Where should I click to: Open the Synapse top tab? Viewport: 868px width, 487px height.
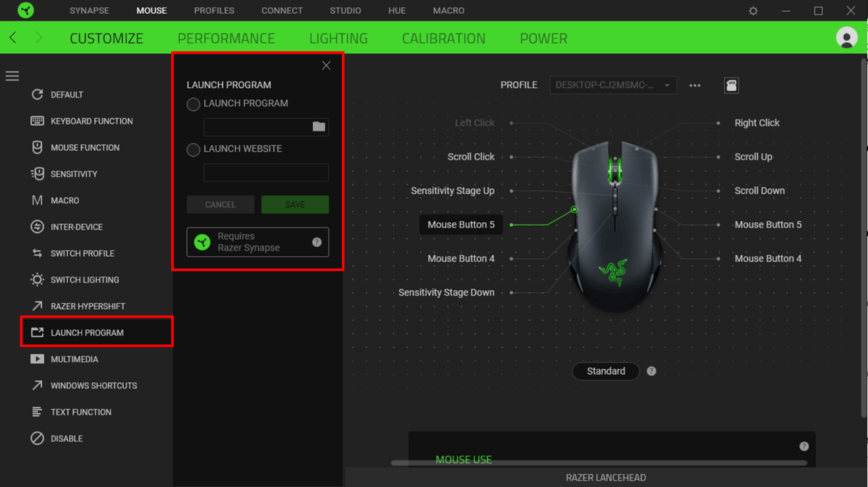(90, 11)
